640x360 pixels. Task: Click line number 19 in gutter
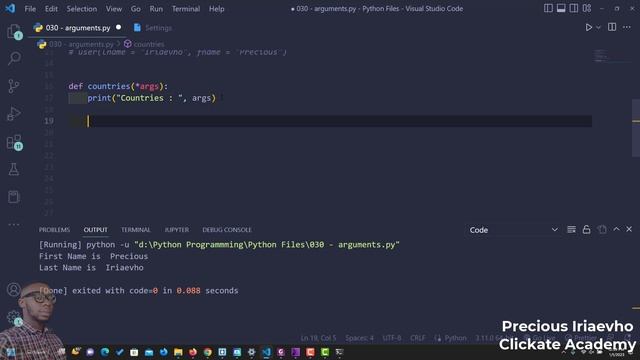(x=49, y=121)
